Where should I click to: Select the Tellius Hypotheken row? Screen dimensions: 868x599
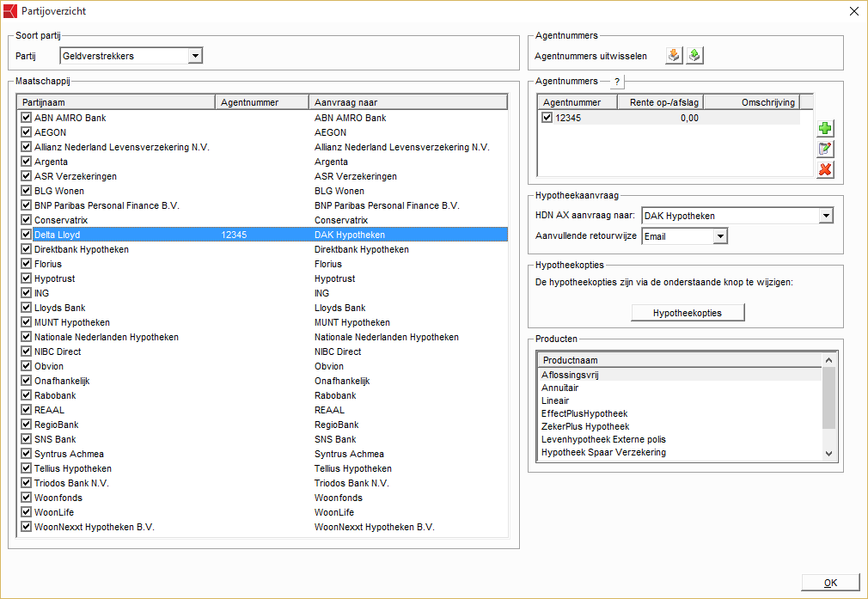pos(263,468)
